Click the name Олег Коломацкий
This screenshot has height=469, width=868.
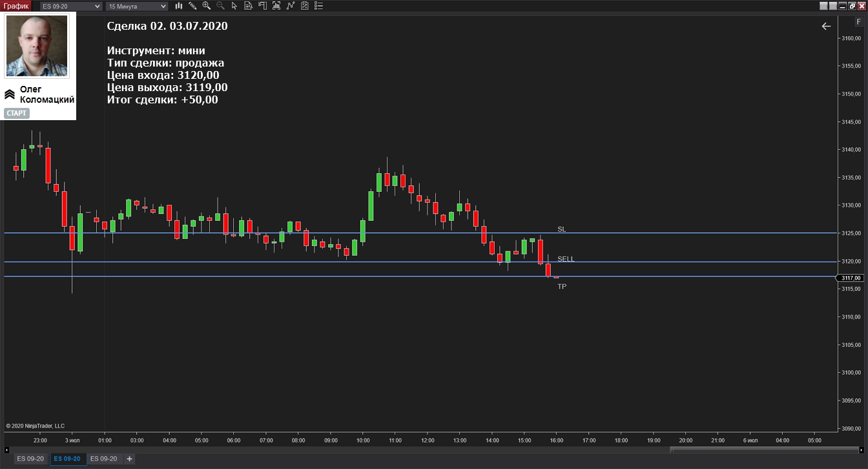click(47, 94)
